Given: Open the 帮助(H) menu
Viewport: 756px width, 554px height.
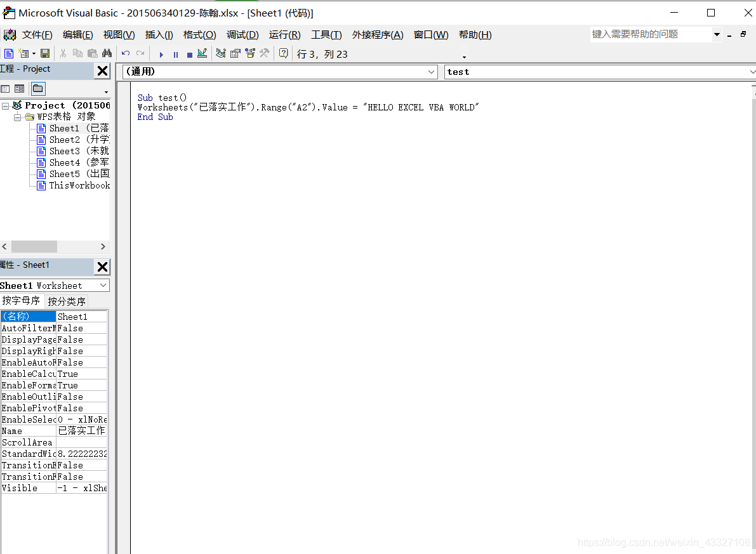Looking at the screenshot, I should pyautogui.click(x=475, y=35).
